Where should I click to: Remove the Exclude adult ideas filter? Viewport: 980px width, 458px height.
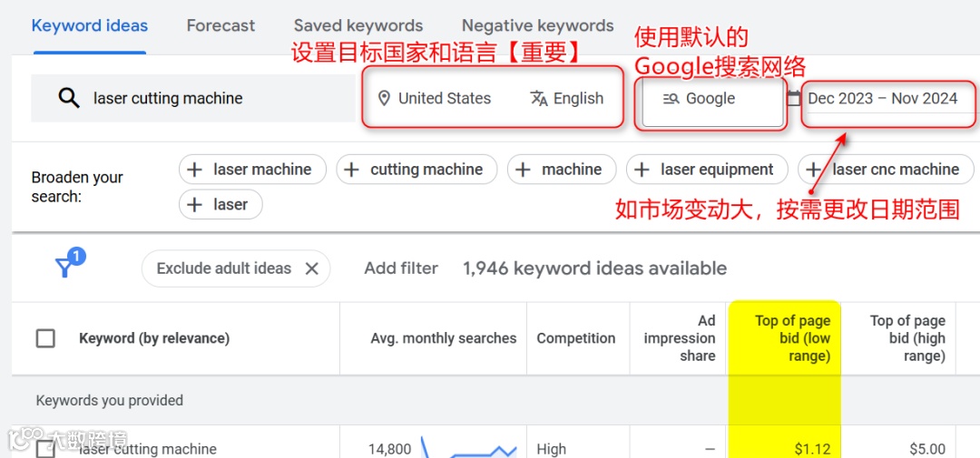(311, 268)
